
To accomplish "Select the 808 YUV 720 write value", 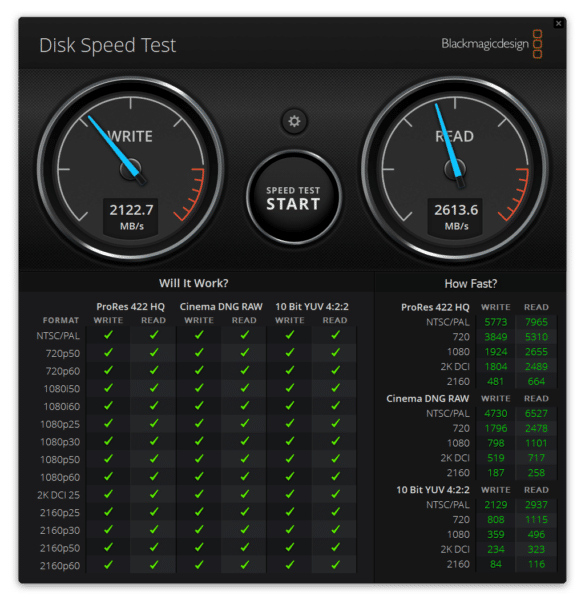I will tap(496, 520).
